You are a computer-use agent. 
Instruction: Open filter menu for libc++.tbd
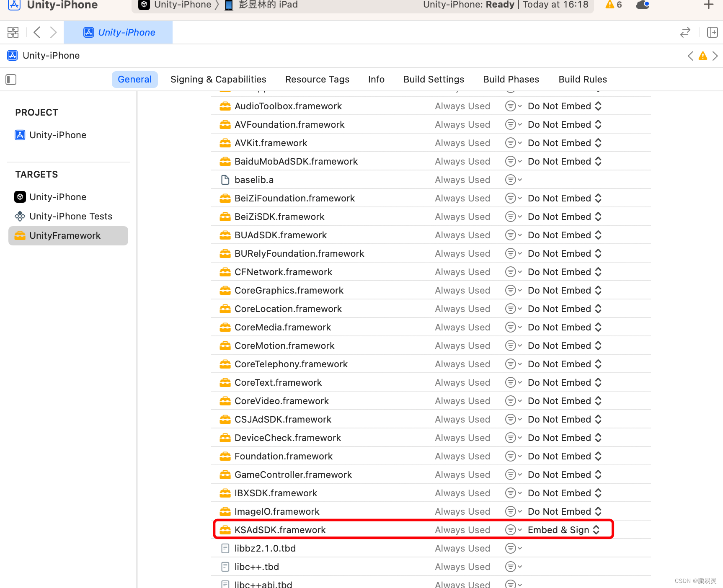click(513, 567)
